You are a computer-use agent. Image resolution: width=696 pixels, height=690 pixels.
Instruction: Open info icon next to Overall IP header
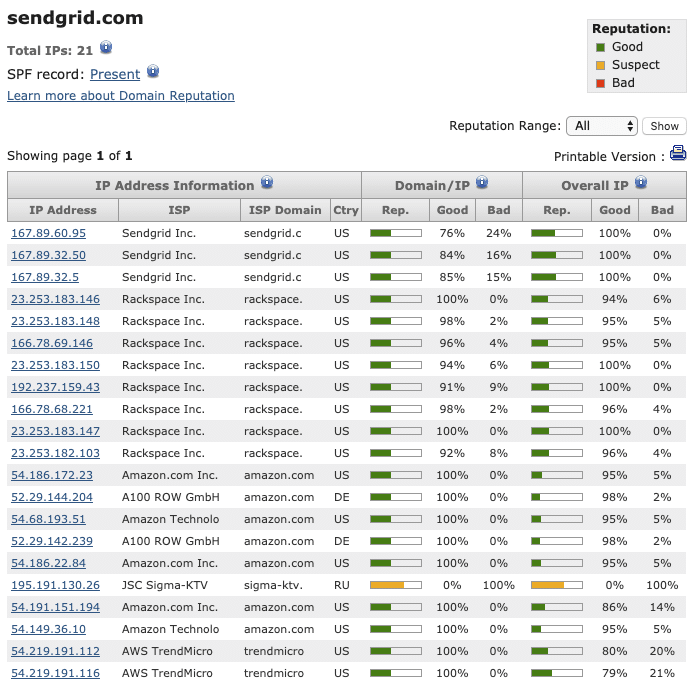click(641, 182)
